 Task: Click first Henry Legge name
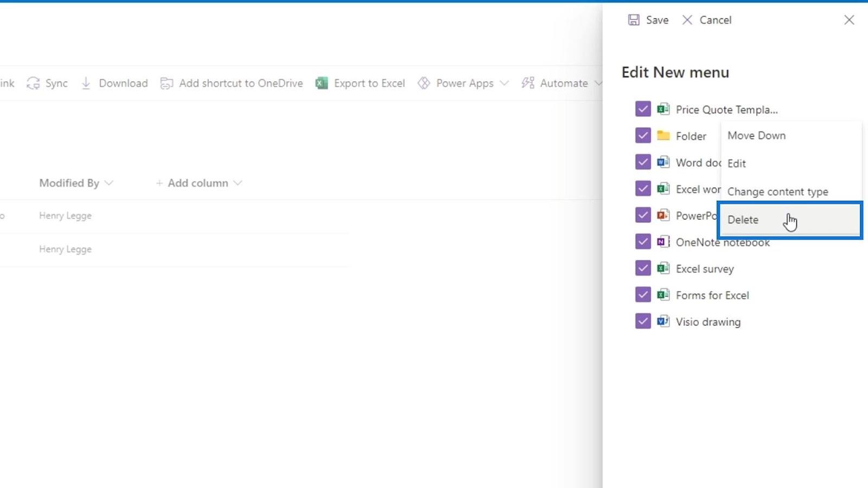65,216
